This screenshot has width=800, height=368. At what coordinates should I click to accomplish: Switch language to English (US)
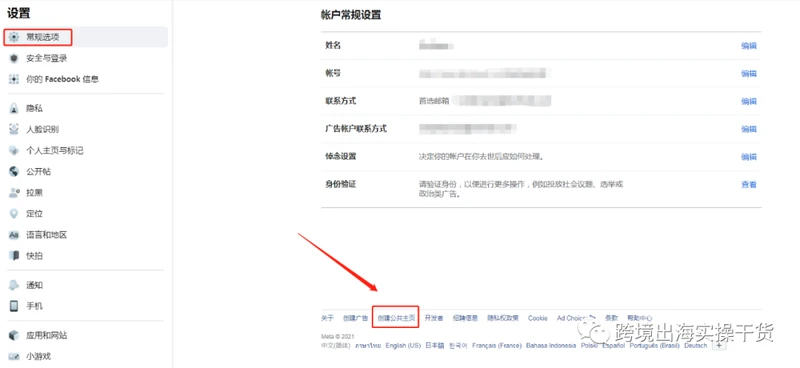(403, 346)
